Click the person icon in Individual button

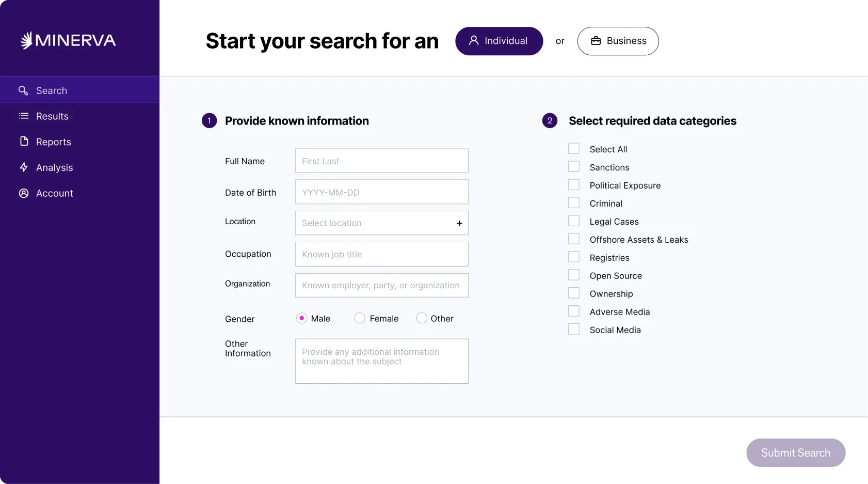[x=474, y=41]
